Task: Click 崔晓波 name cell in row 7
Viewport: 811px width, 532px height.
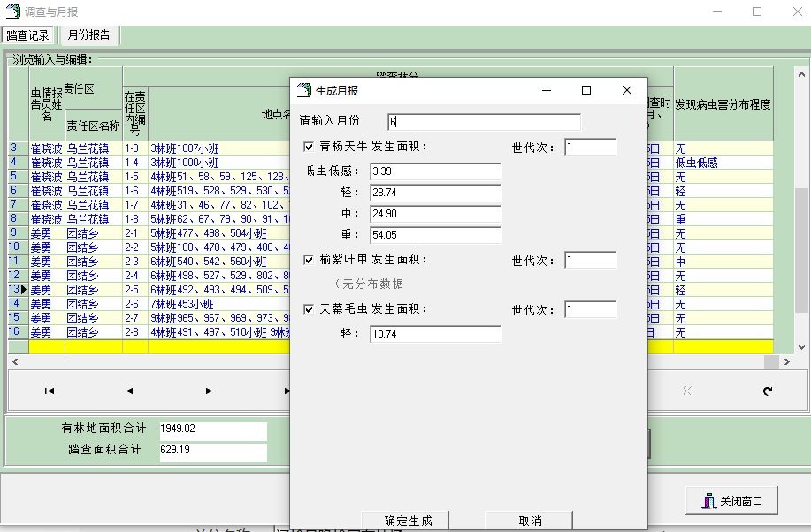Action: (x=47, y=205)
